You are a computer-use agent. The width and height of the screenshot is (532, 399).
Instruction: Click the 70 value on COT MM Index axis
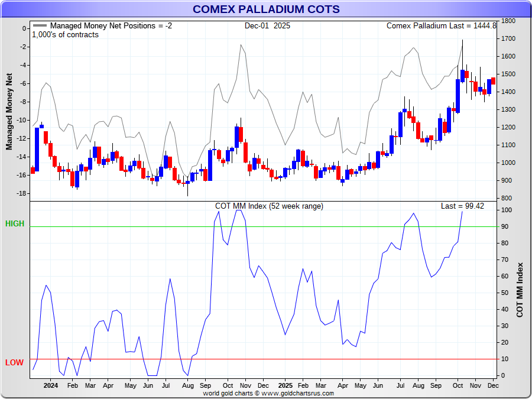click(x=505, y=260)
